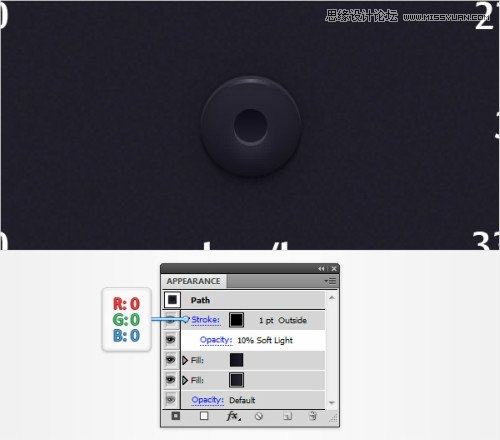Click swatch of Fill above Default opacity
500x440 pixels.
click(236, 380)
